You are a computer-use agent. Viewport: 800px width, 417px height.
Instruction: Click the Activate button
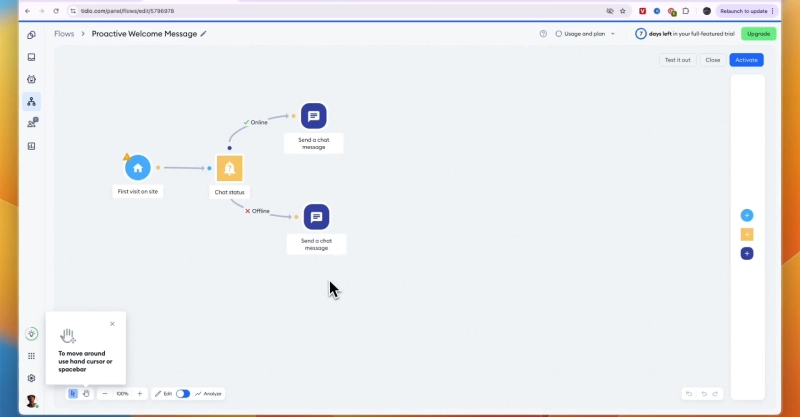coord(746,60)
